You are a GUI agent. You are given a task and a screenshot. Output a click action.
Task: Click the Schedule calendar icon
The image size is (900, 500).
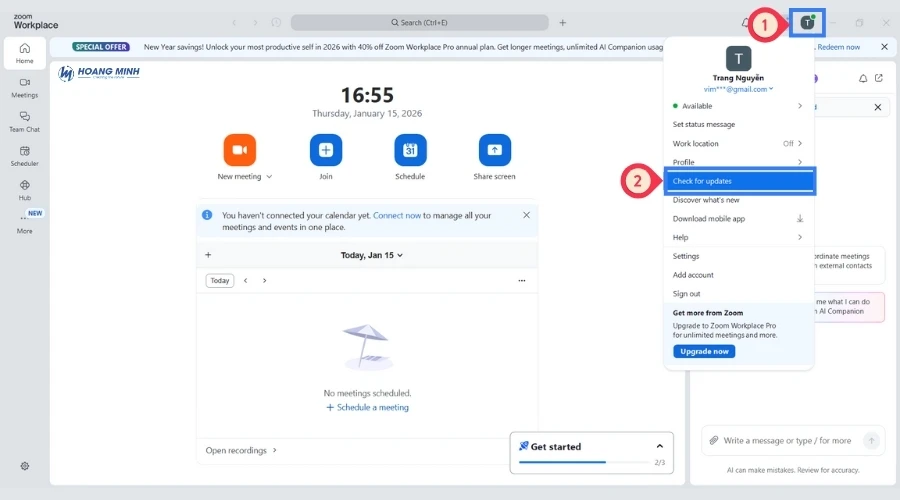[410, 150]
